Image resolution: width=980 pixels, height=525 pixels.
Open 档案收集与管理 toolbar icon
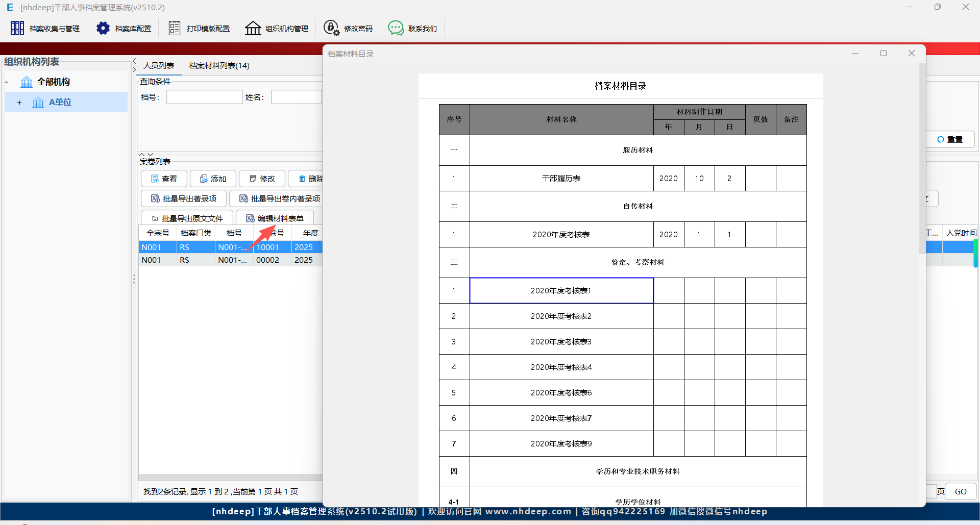click(17, 28)
